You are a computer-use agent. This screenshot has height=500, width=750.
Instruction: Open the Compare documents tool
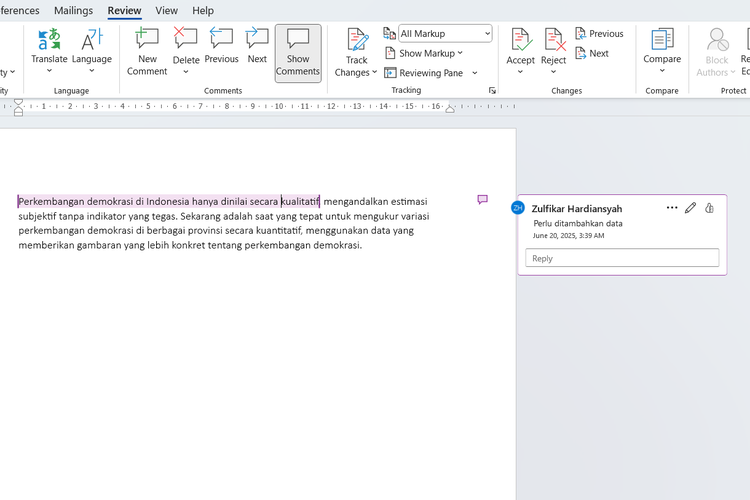click(x=662, y=46)
